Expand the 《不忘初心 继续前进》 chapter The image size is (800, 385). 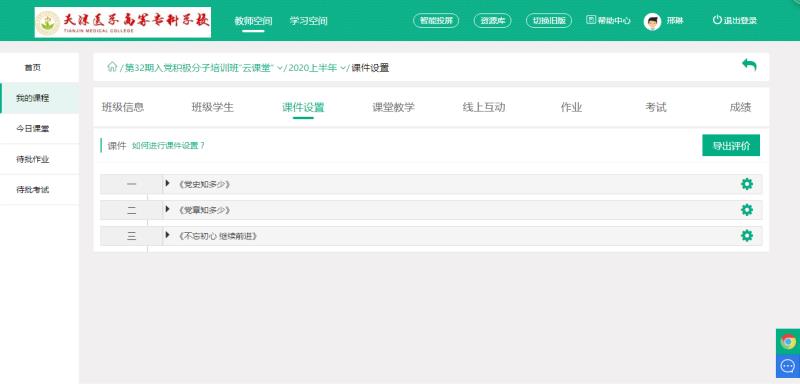tap(167, 235)
